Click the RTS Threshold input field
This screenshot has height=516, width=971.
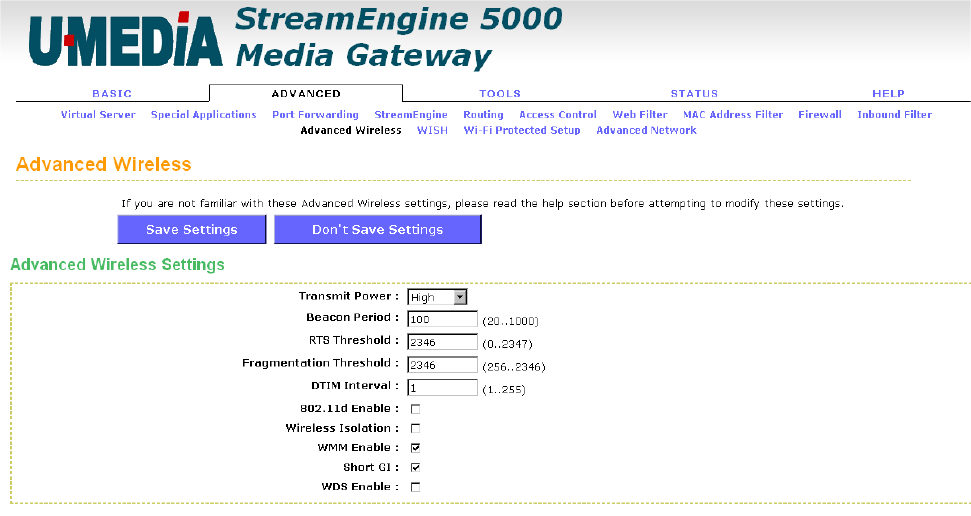click(x=442, y=342)
